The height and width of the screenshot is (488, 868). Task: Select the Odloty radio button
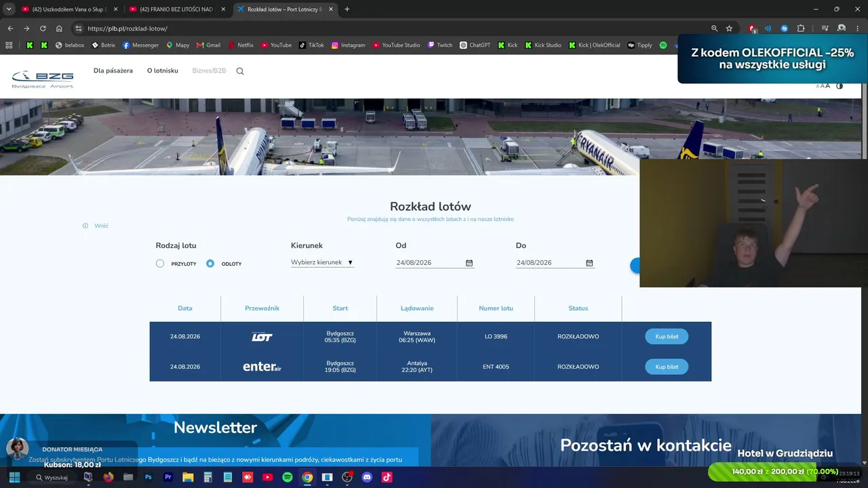[210, 264]
